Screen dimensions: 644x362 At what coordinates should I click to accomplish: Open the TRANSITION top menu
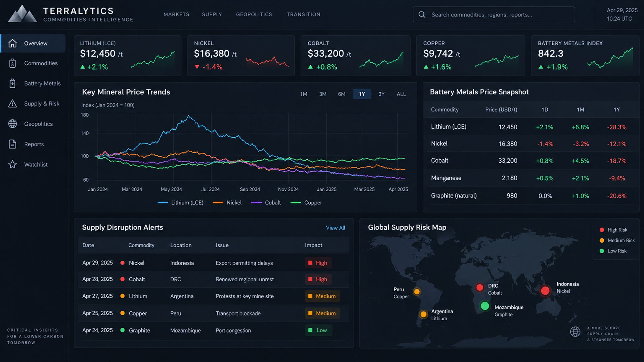(x=303, y=15)
